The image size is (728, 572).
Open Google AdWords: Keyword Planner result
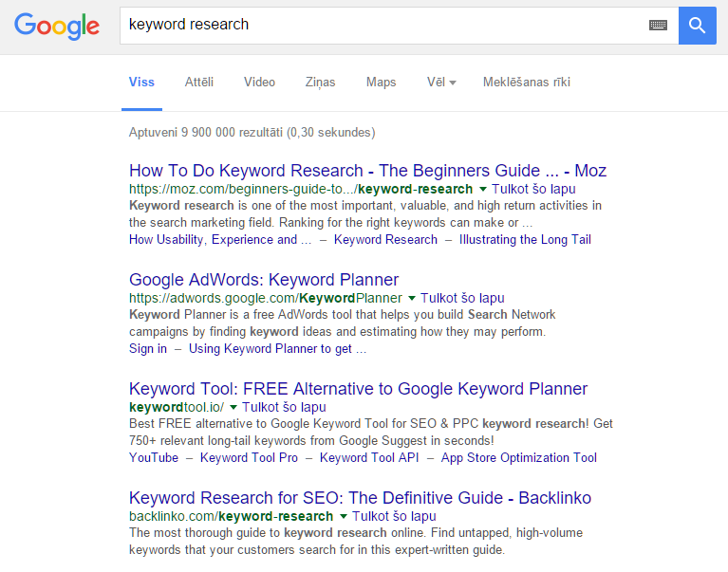(264, 280)
